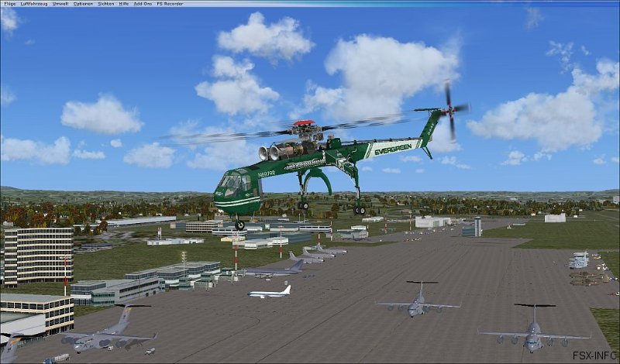Click the airport control tower

(x=477, y=225)
